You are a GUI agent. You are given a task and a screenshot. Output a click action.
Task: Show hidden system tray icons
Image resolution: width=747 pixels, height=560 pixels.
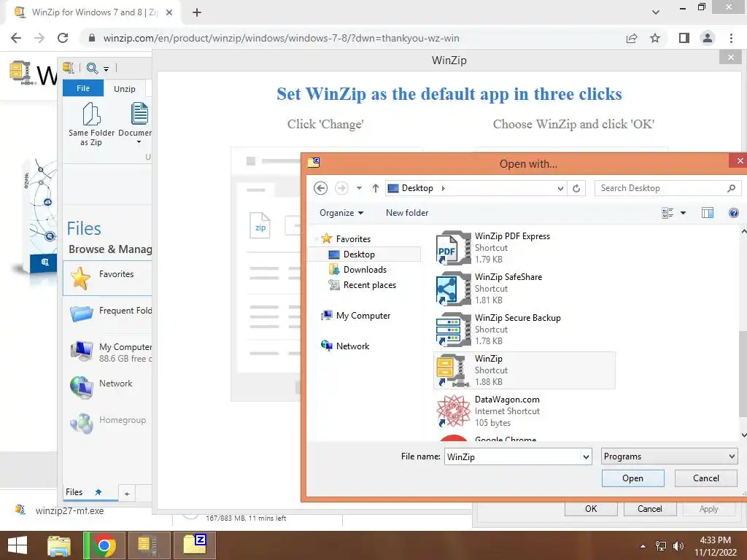point(643,546)
